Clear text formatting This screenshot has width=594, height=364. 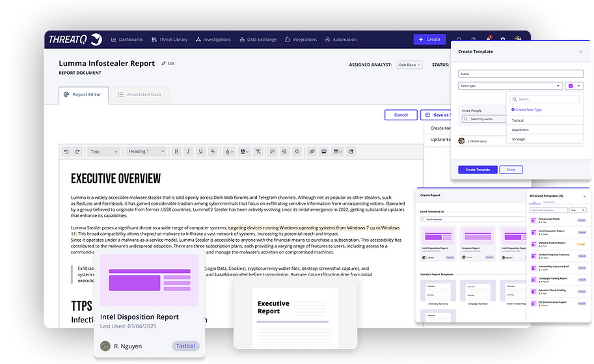pyautogui.click(x=258, y=151)
